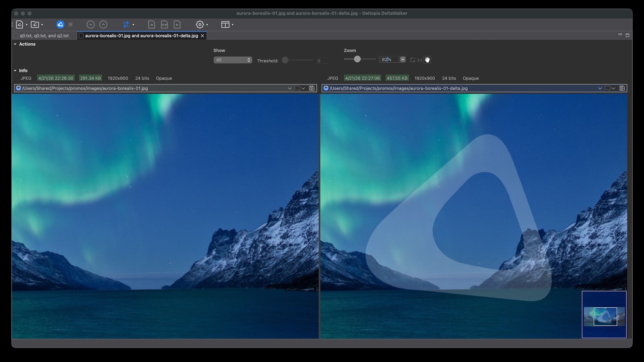This screenshot has width=644, height=362.
Task: Toggle 1:1 actual size zoom
Action: tap(420, 60)
